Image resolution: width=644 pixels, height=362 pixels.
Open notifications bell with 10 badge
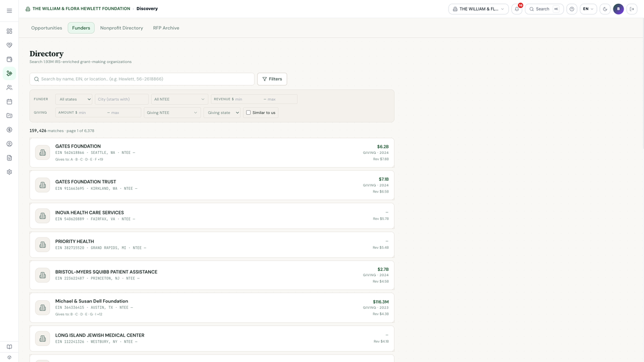point(517,9)
